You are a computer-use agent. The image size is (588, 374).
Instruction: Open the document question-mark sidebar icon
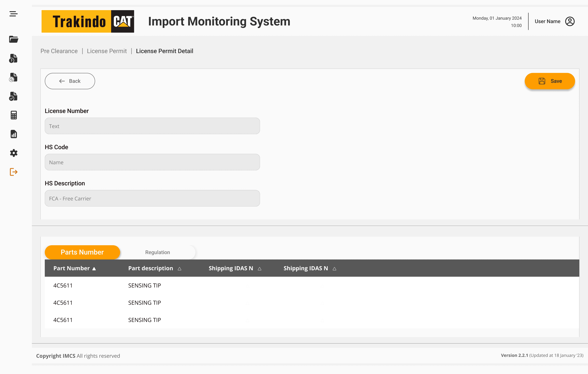coord(13,58)
